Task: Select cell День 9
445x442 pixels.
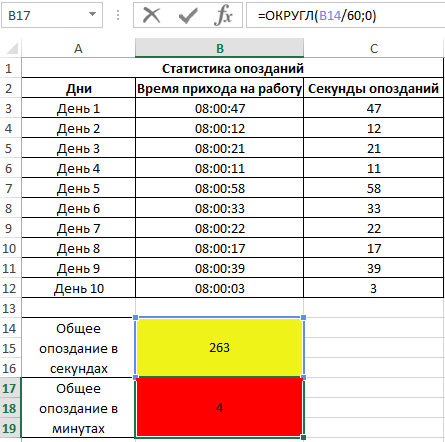Action: [78, 268]
